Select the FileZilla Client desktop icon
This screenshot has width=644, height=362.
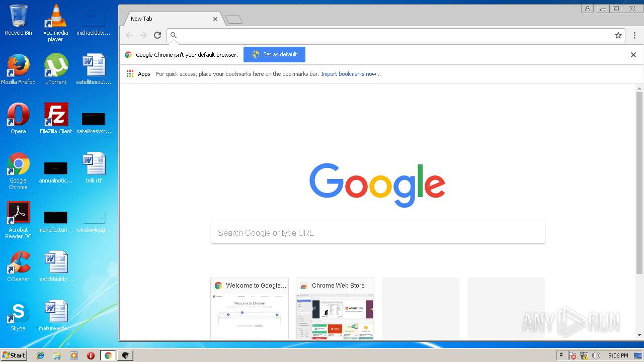tap(56, 119)
